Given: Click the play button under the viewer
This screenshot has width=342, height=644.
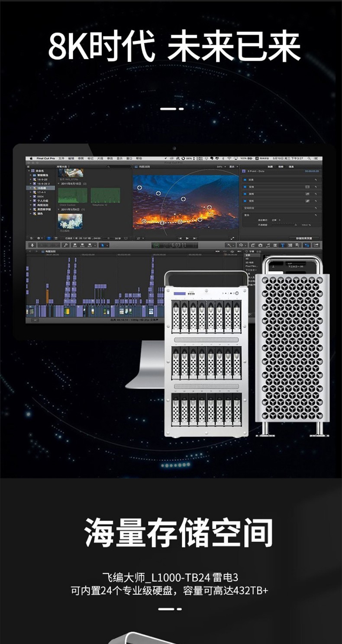Looking at the screenshot, I should click(187, 238).
